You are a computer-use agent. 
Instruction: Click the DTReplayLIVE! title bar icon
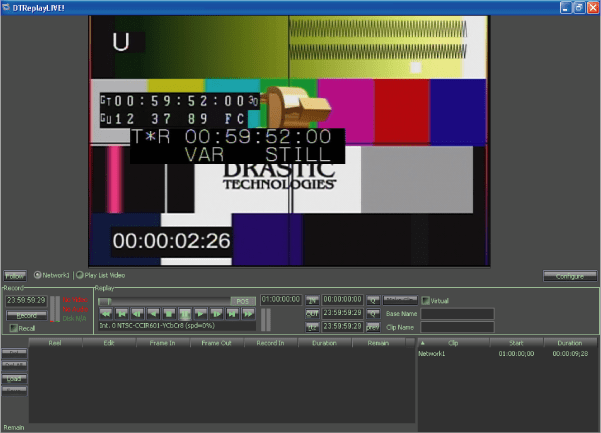6,7
